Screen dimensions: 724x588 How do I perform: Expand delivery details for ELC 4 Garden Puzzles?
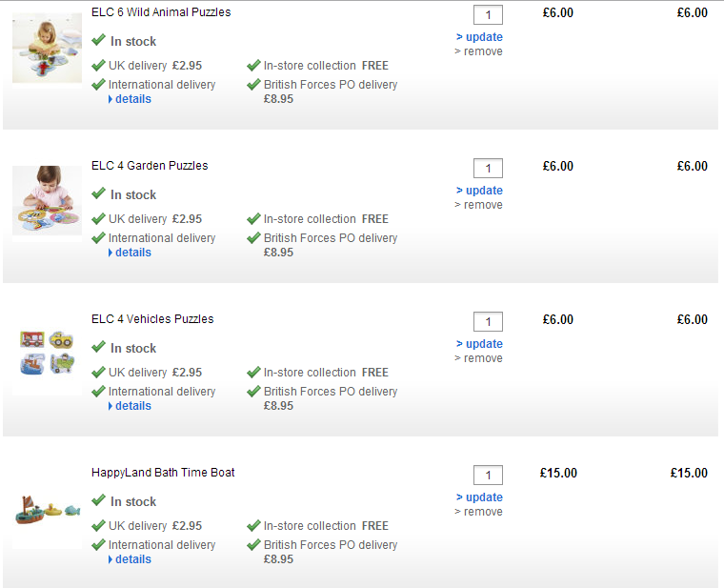130,253
